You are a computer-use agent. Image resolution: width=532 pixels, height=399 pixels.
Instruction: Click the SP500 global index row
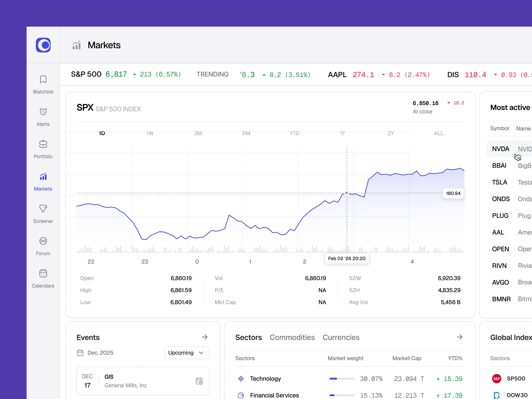511,379
